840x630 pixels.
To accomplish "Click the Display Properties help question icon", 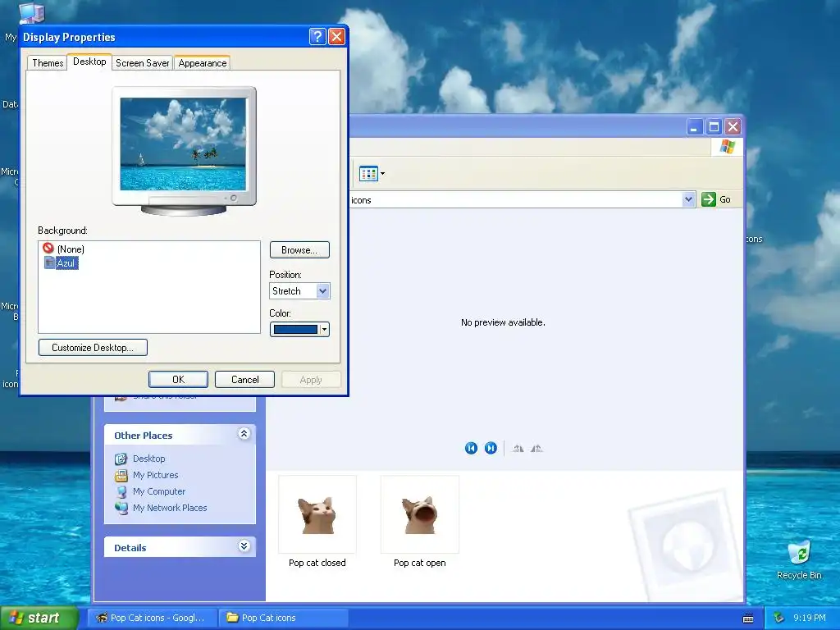I will [317, 36].
